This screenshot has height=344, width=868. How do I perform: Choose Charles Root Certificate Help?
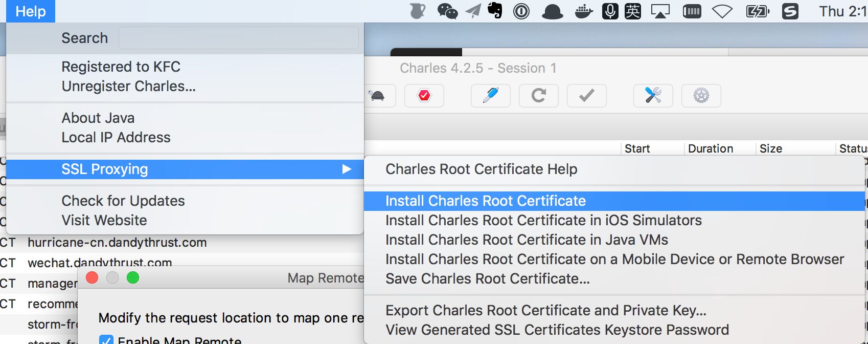614,169
